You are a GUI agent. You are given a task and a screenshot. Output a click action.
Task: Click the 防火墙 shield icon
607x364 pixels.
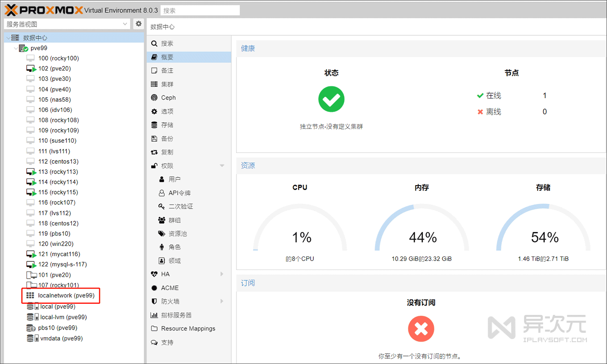coord(154,302)
